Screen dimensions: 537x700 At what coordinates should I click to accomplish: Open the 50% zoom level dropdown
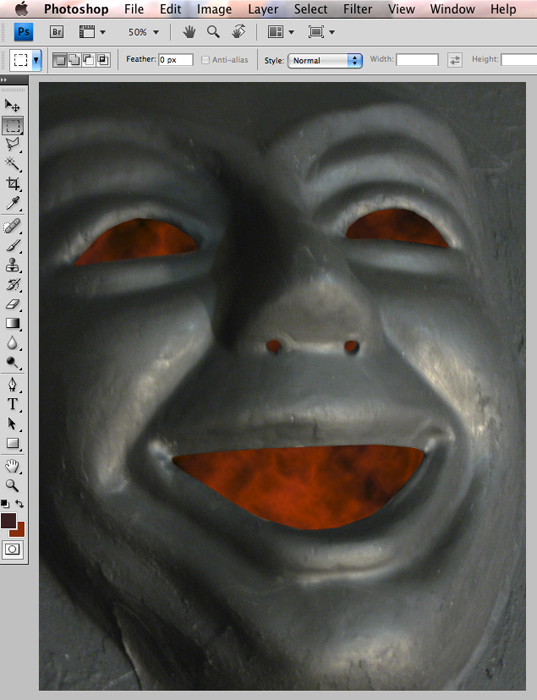(x=144, y=32)
